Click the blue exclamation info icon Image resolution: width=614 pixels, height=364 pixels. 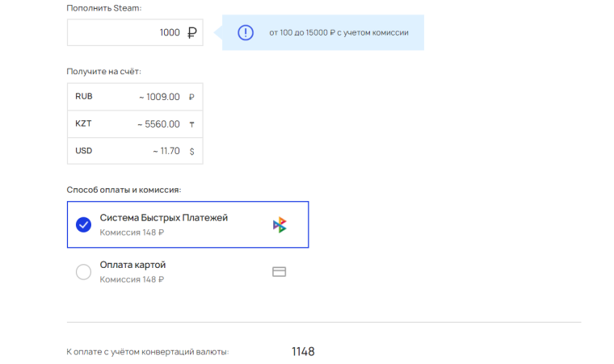[x=246, y=32]
